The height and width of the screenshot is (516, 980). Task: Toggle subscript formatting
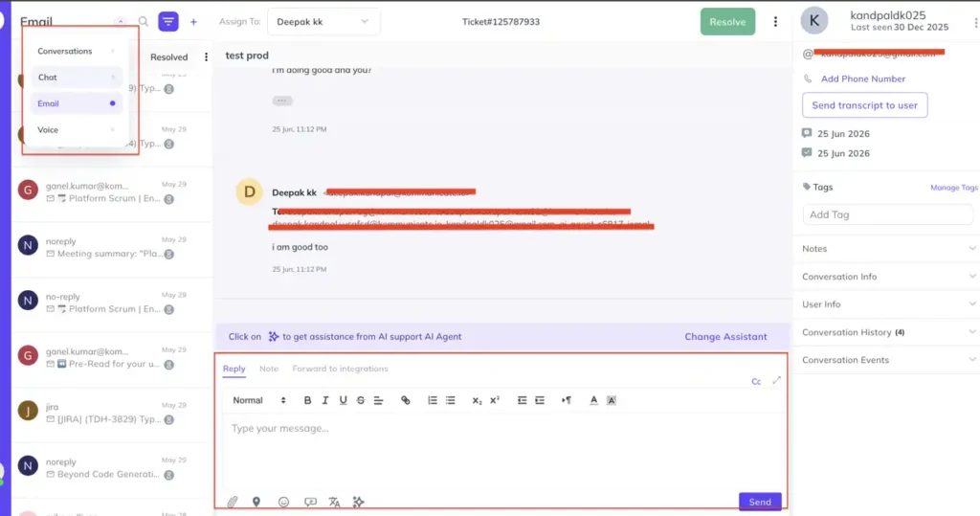(477, 400)
